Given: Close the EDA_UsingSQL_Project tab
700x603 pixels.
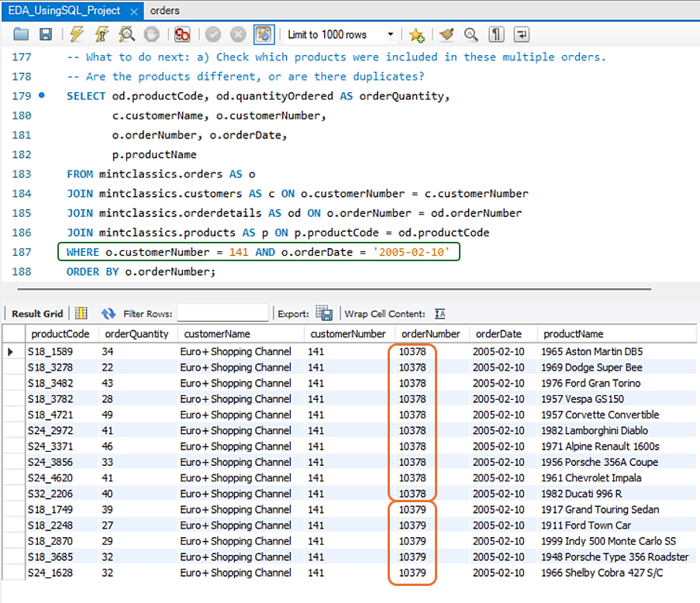Looking at the screenshot, I should click(x=133, y=12).
